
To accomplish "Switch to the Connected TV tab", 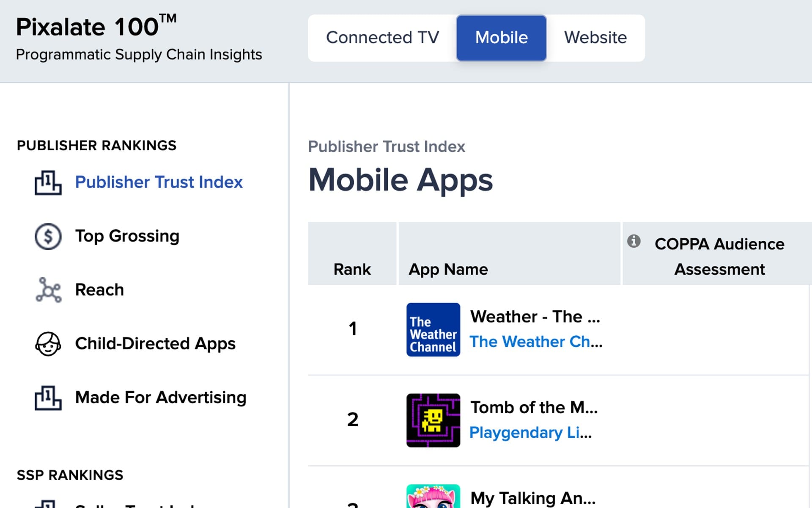I will [382, 37].
